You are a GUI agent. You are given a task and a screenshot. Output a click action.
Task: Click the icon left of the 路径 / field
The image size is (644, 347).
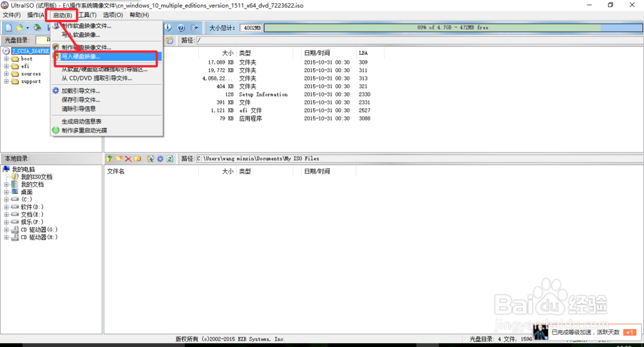pyautogui.click(x=169, y=41)
